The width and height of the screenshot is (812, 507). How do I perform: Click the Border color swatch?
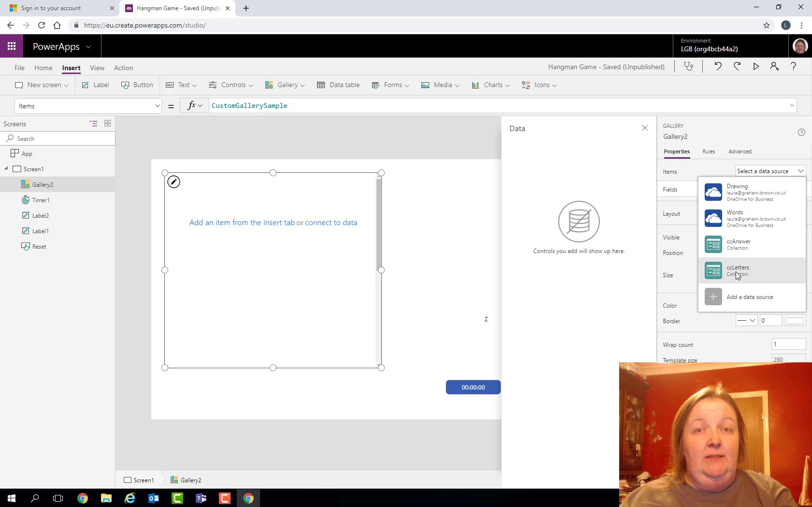coord(795,321)
